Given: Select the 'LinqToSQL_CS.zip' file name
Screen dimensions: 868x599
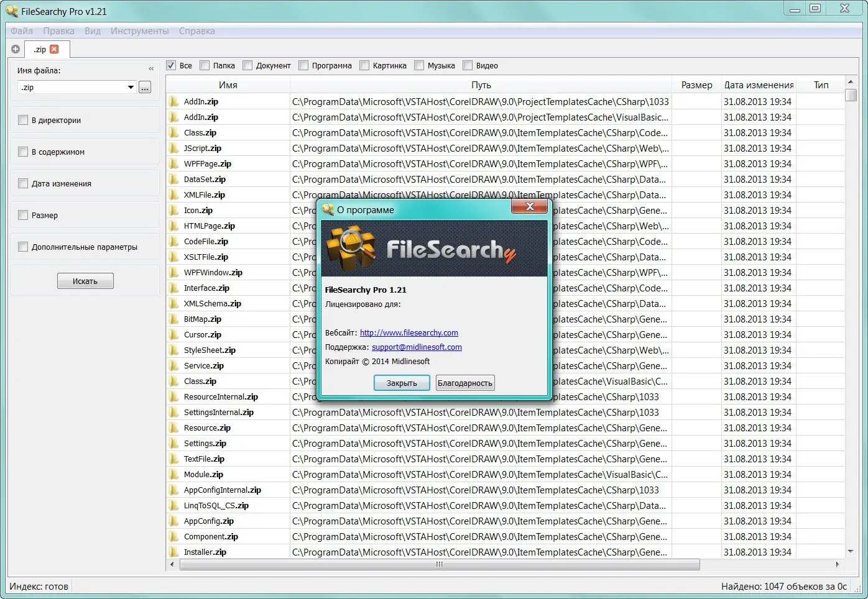Looking at the screenshot, I should pyautogui.click(x=216, y=506).
